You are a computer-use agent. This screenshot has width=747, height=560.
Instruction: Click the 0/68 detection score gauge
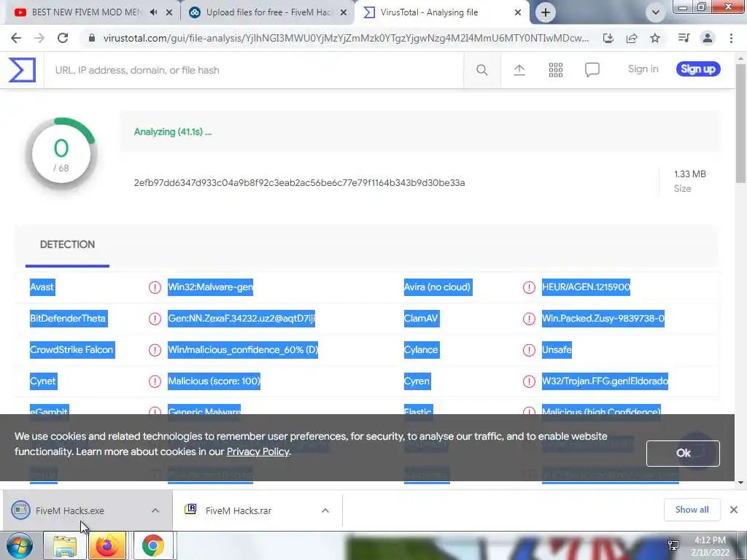tap(61, 155)
